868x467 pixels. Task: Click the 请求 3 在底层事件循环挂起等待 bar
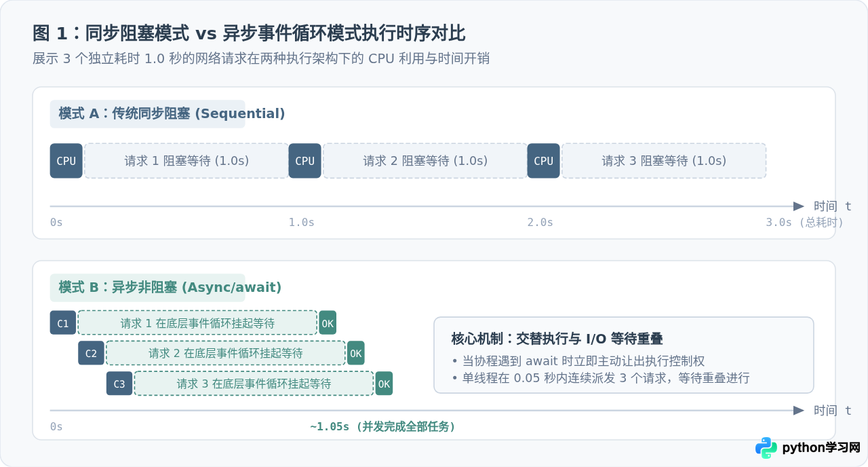(x=254, y=384)
